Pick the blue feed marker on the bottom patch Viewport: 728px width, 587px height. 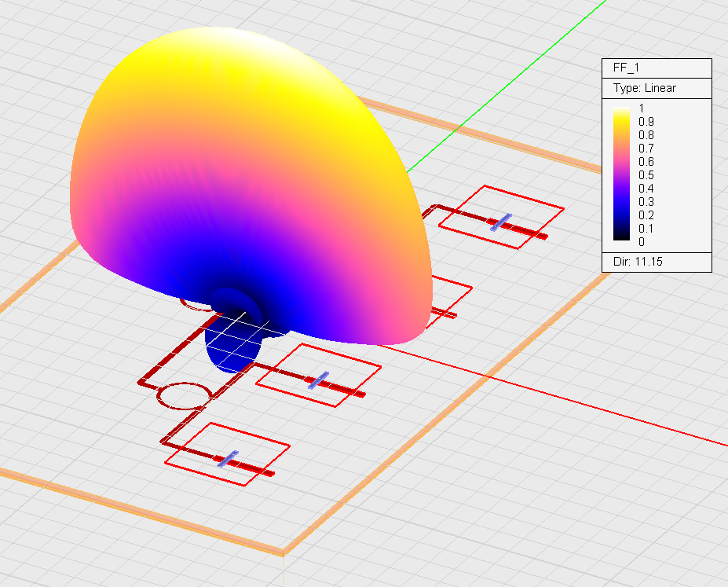[x=228, y=459]
